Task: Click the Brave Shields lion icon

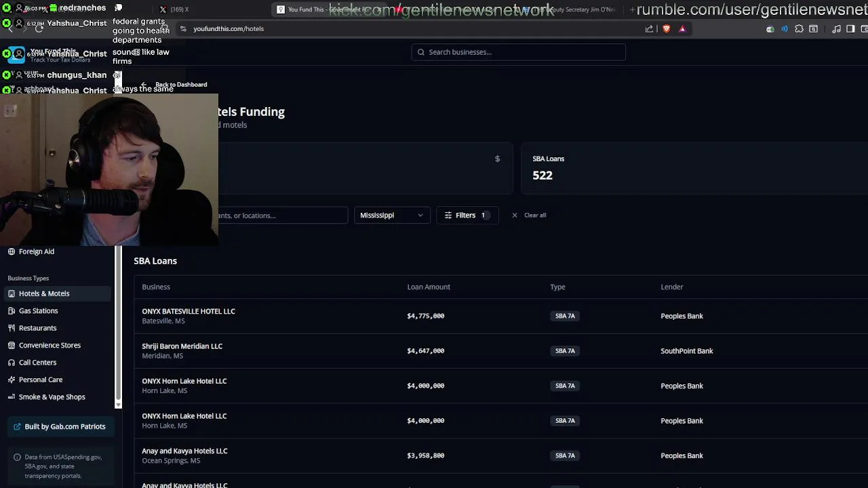Action: point(667,28)
